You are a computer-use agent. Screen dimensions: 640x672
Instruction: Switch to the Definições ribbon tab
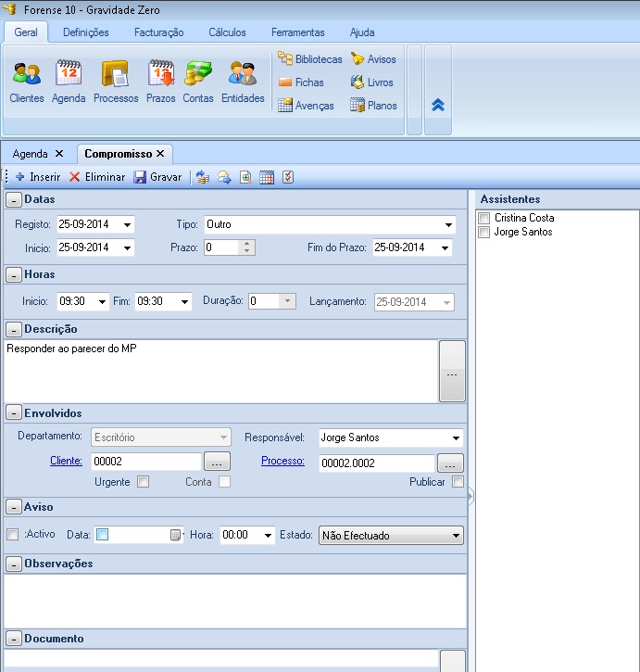coord(86,32)
